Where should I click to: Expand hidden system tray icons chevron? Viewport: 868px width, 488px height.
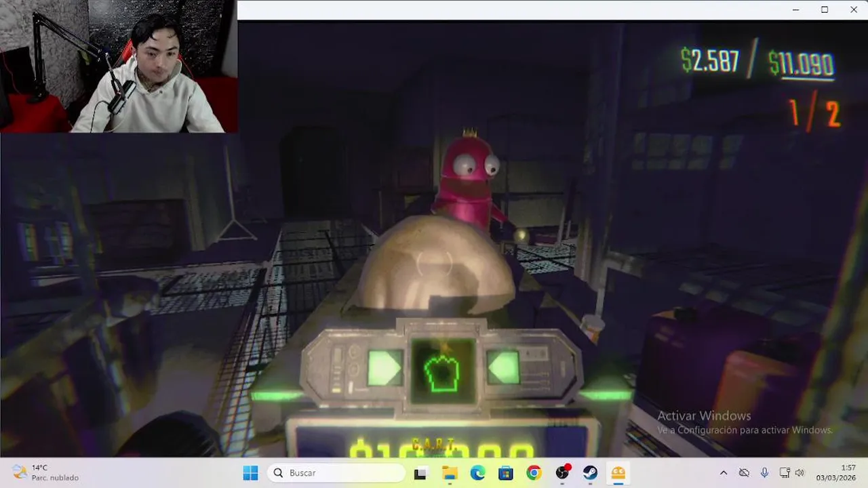[724, 472]
